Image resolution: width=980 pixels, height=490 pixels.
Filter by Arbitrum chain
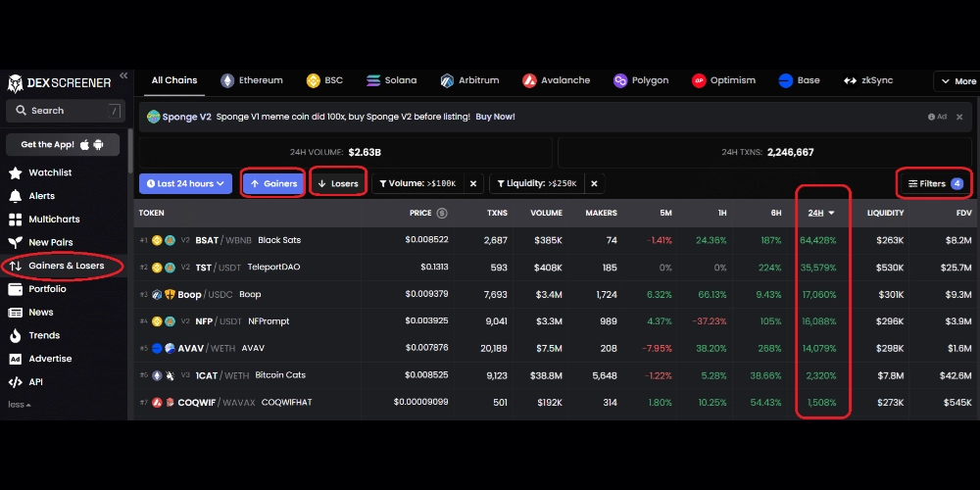(469, 80)
